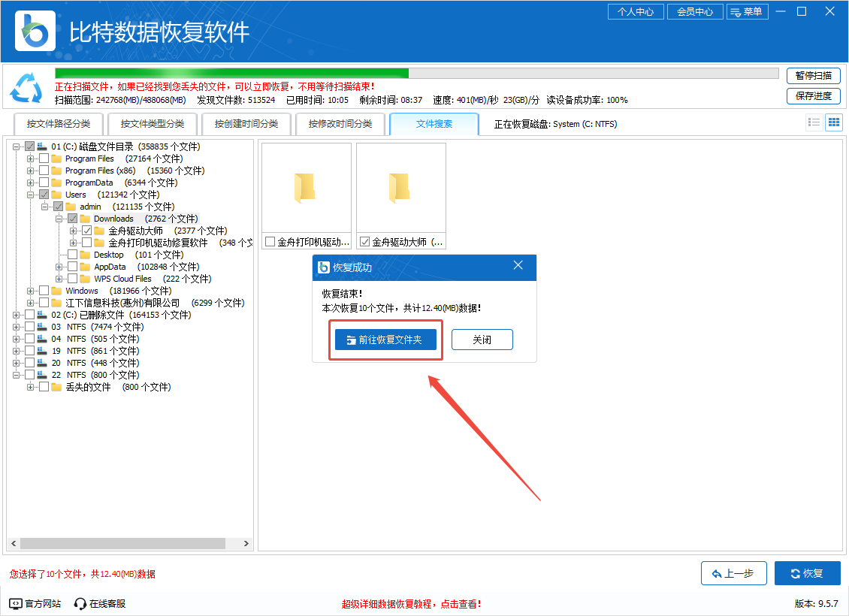The height and width of the screenshot is (616, 849).
Task: Click the Users folder icon in tree
Action: pyautogui.click(x=56, y=195)
